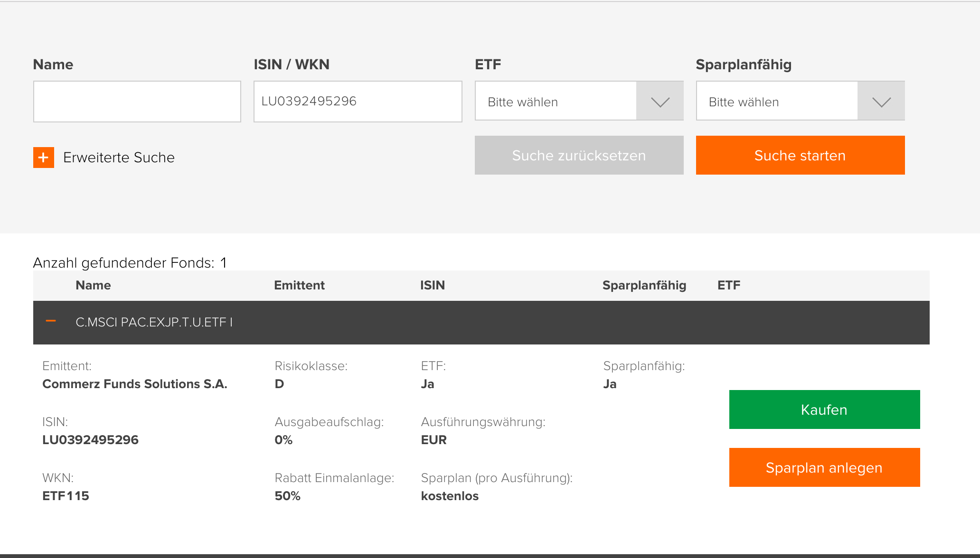
Task: Sort by Name column header
Action: pos(93,285)
